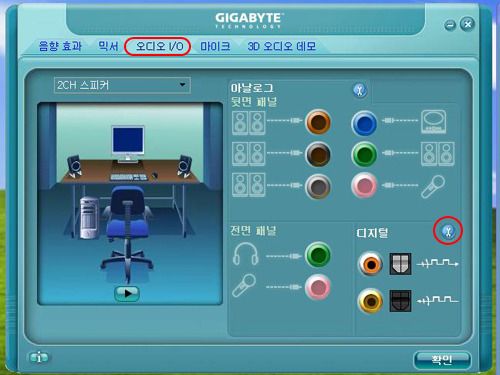
Task: Click the speaker icon beside green rear jack
Action: tap(438, 154)
